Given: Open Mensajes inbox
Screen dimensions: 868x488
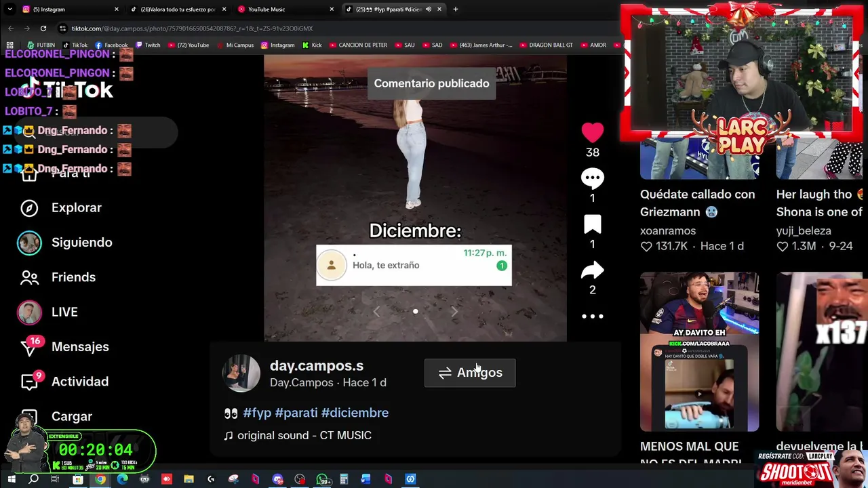Looking at the screenshot, I should [80, 346].
